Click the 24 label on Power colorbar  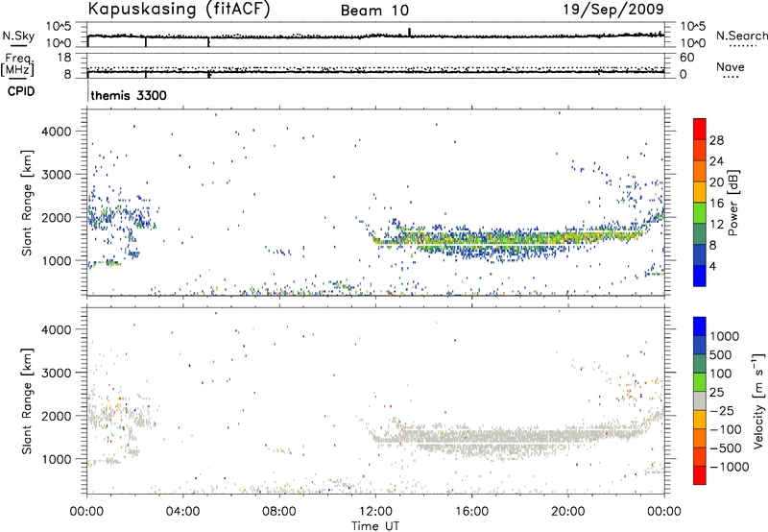[716, 161]
